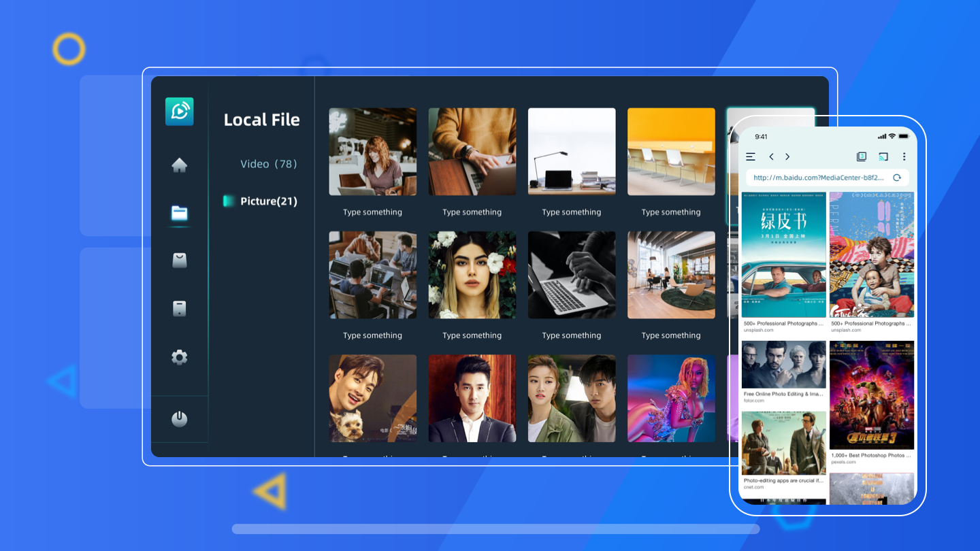Select the Video (78) category
The width and height of the screenshot is (980, 551).
coord(269,164)
